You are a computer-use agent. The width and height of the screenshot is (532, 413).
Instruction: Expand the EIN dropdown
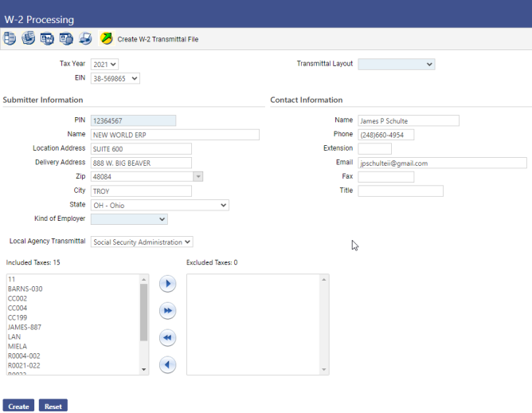(x=115, y=78)
